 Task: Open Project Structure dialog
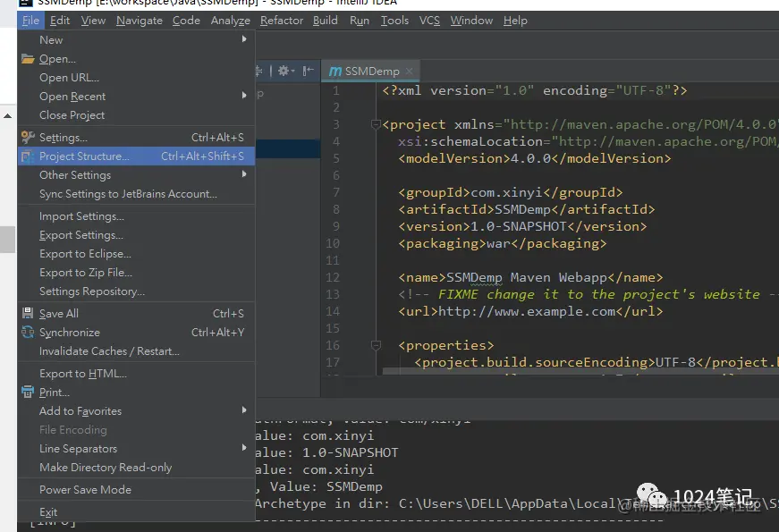click(x=136, y=156)
